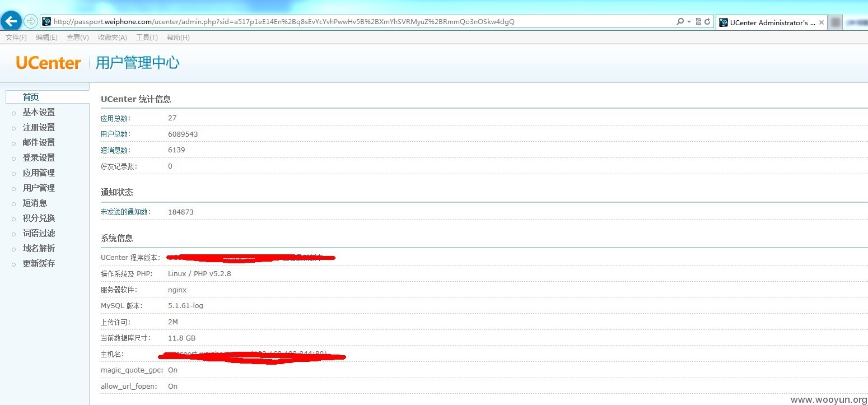
Task: Open 邮件设置 in the sidebar
Action: [x=39, y=142]
